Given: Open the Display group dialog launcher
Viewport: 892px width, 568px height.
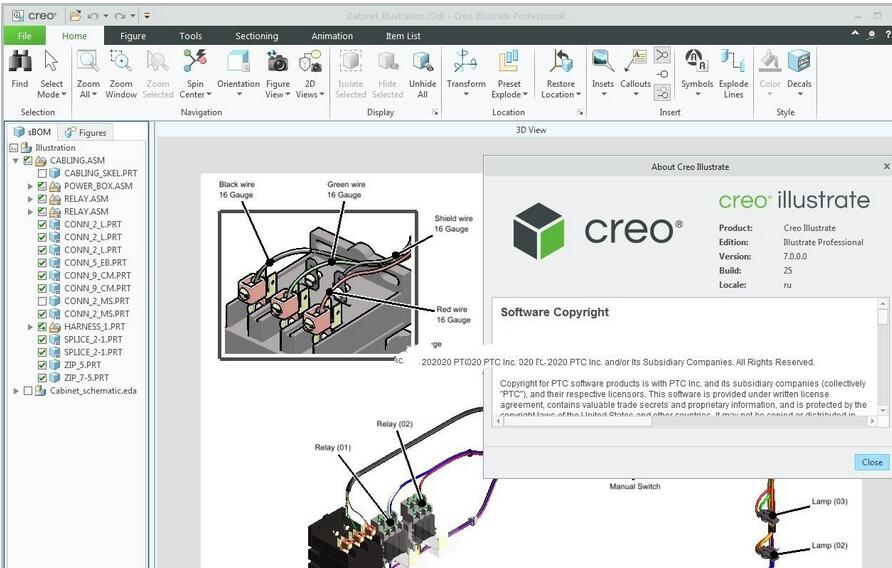Looking at the screenshot, I should click(x=435, y=113).
